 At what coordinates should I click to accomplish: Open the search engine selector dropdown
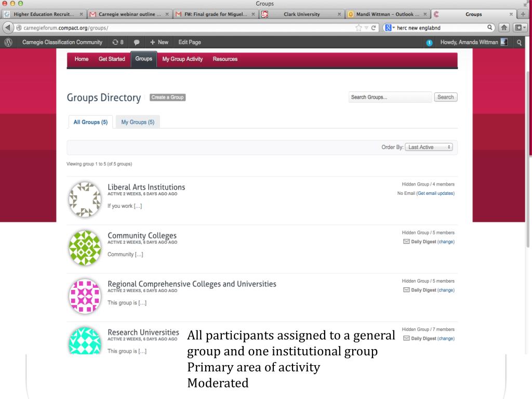[x=390, y=28]
